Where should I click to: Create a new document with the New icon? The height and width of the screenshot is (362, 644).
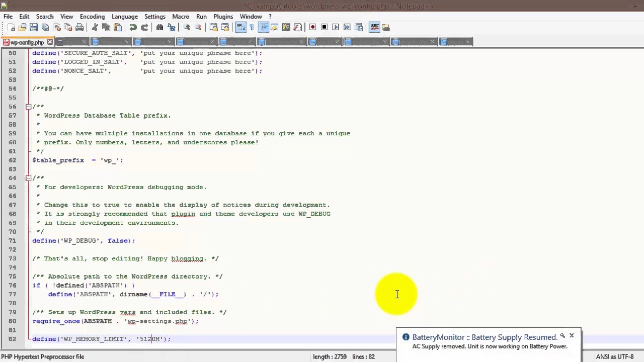[11, 27]
